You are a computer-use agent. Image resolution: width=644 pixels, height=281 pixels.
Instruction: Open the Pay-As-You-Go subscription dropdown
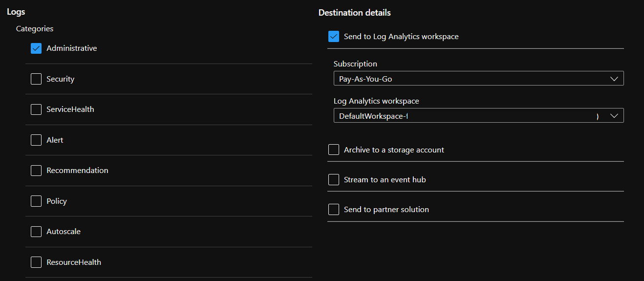click(469, 79)
